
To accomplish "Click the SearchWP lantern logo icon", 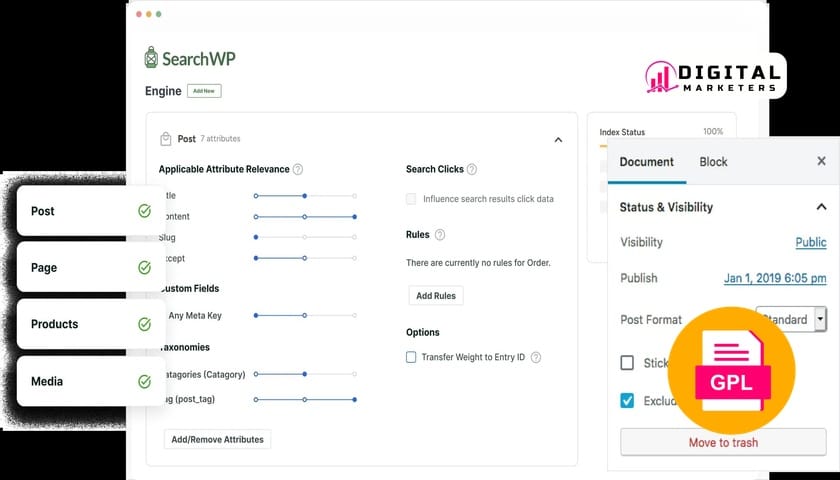I will 151,57.
